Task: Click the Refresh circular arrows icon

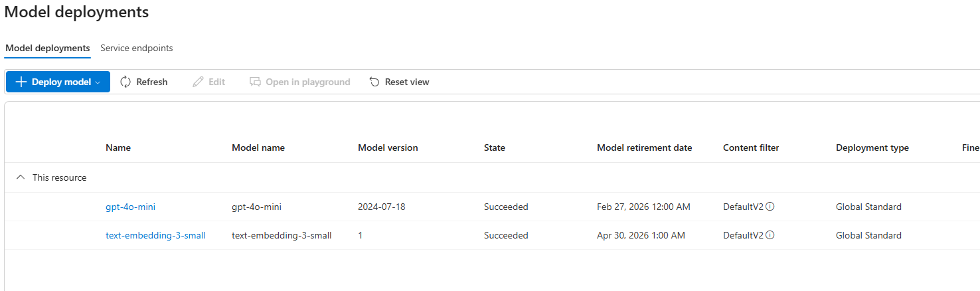Action: click(125, 82)
